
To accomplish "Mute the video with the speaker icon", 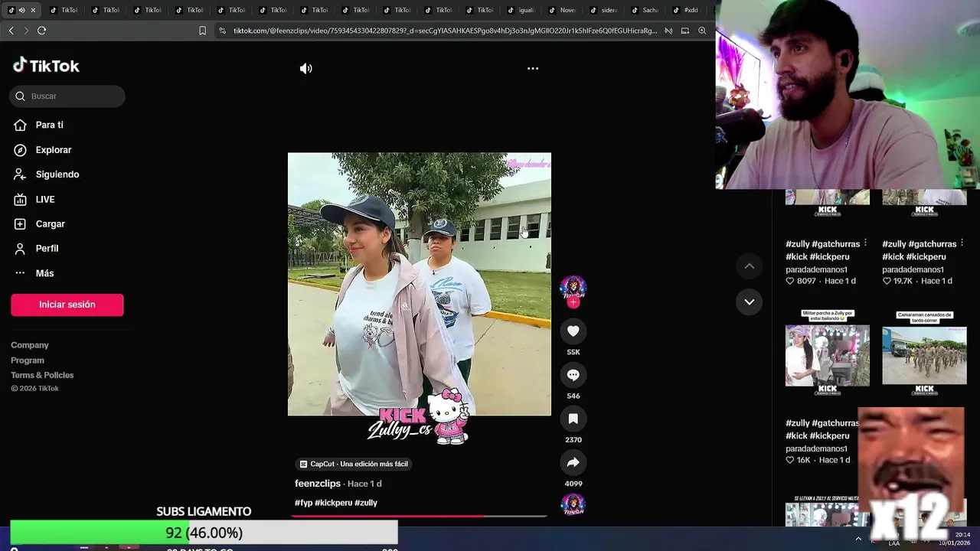I will coord(306,69).
